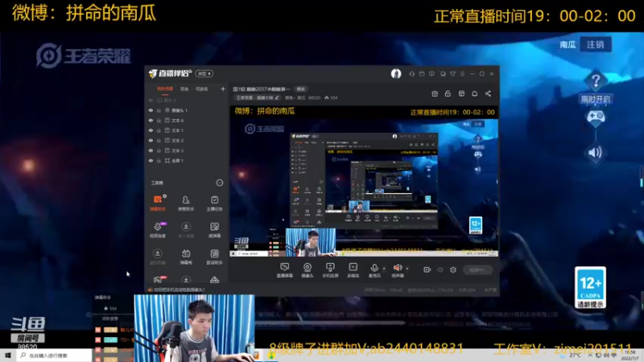Hide the 文本 1 layer
The width and height of the screenshot is (644, 362).
point(151,130)
